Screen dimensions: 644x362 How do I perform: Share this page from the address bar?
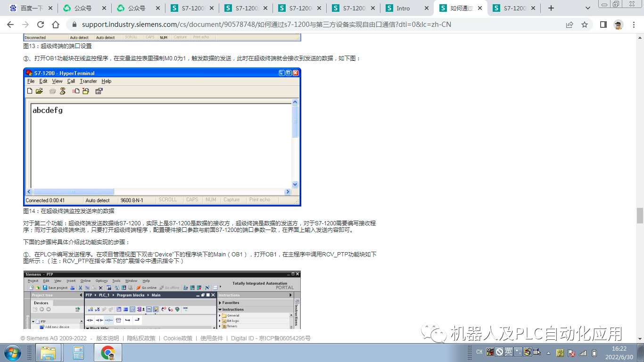tap(570, 25)
